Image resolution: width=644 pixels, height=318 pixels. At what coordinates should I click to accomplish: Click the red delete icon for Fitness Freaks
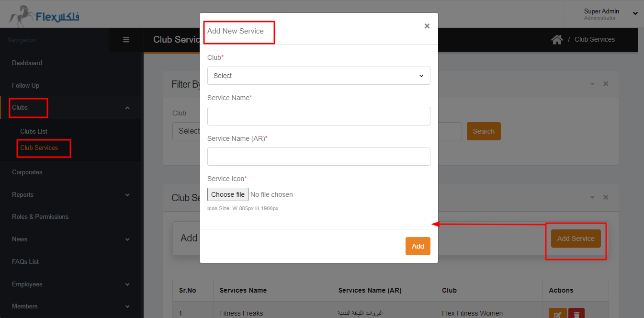tap(576, 314)
